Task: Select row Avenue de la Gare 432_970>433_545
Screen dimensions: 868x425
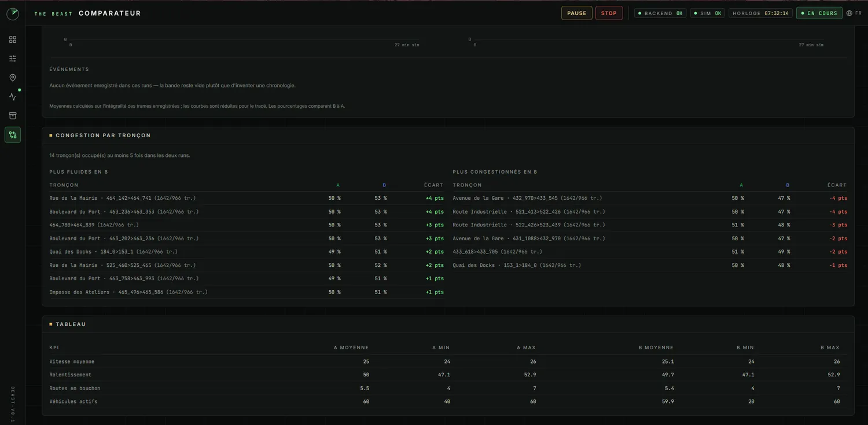Action: click(650, 198)
